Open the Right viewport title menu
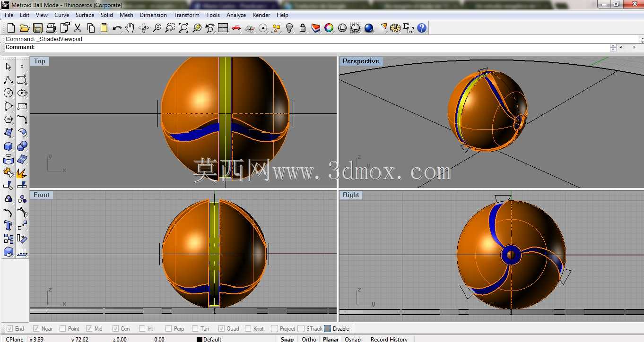The image size is (644, 342). [x=351, y=195]
